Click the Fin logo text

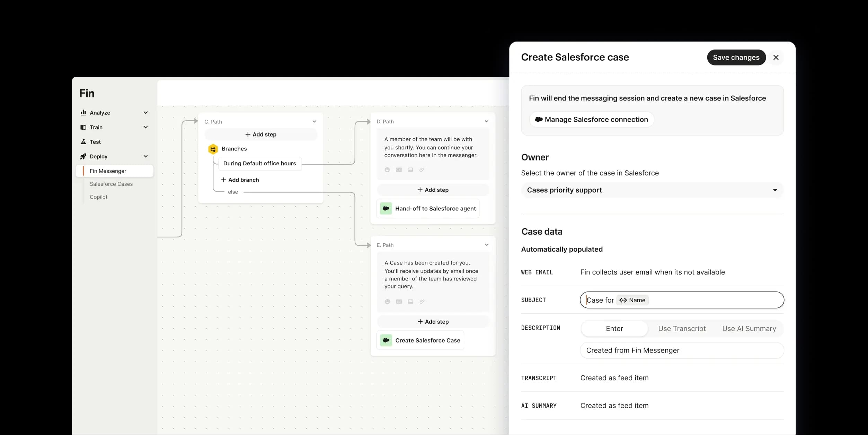click(87, 93)
